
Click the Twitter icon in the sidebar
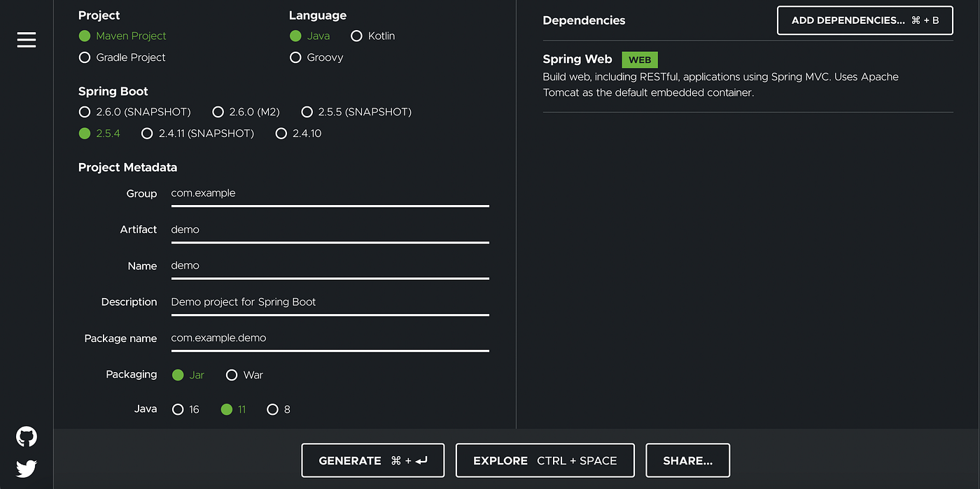click(x=26, y=469)
